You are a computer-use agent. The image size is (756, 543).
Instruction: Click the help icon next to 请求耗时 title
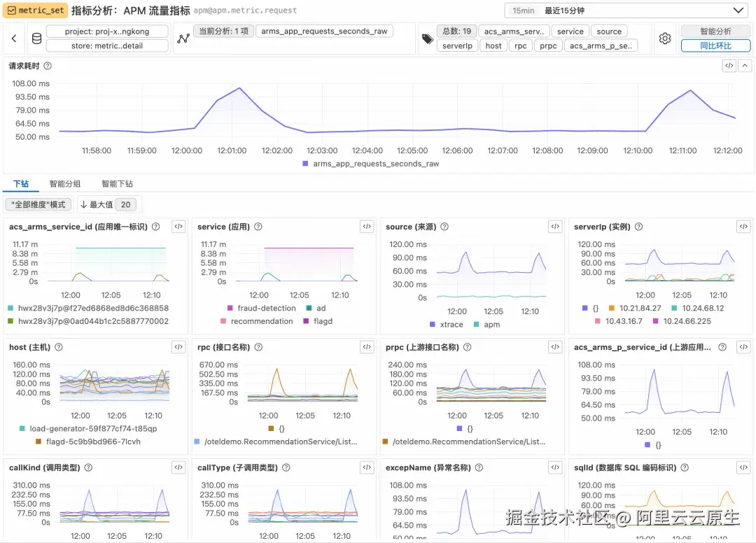point(46,65)
